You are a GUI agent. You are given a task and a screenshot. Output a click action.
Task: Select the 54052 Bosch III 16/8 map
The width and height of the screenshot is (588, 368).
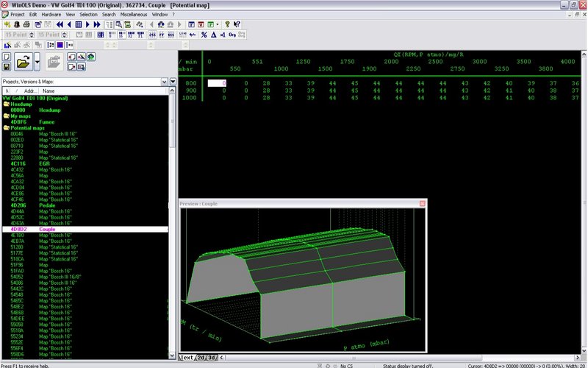pos(85,277)
